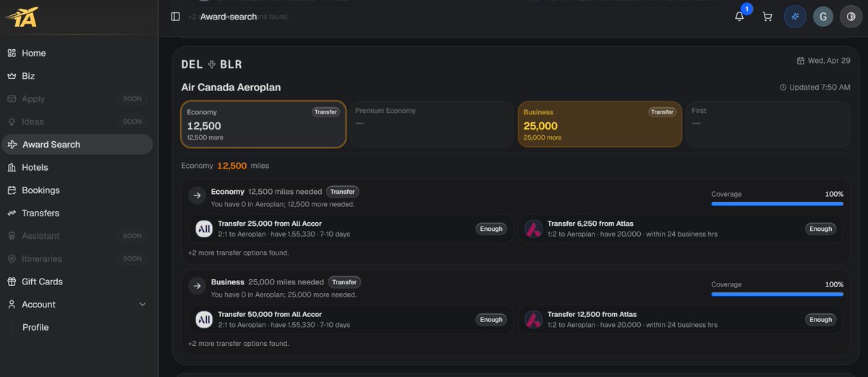Select the Economy 12,500 fare card
The width and height of the screenshot is (868, 377).
pyautogui.click(x=263, y=124)
